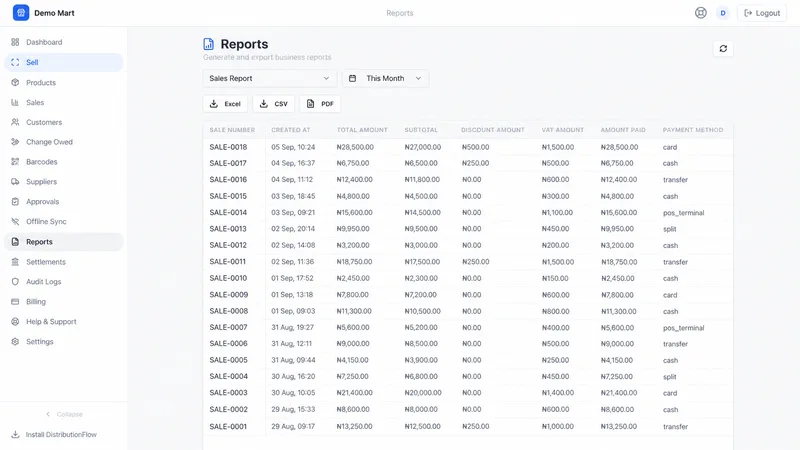800x450 pixels.
Task: Click the total amount ₦28,500.00 cell
Action: tap(355, 147)
